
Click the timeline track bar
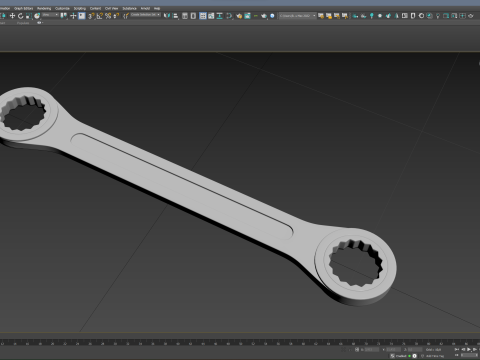(x=240, y=342)
